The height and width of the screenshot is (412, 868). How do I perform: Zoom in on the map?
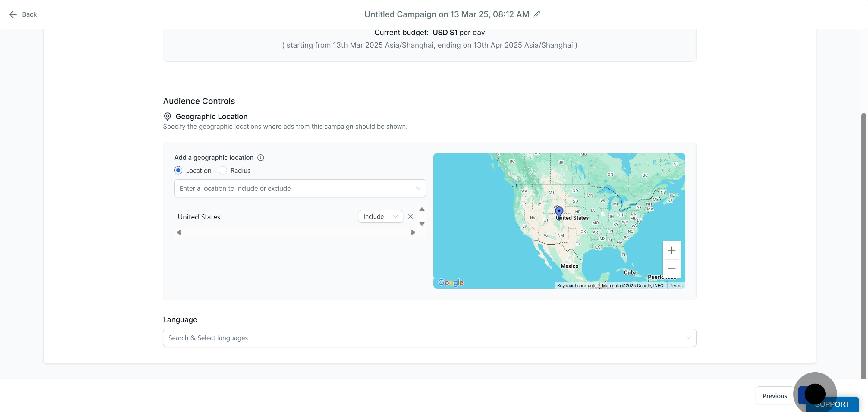[x=671, y=250]
